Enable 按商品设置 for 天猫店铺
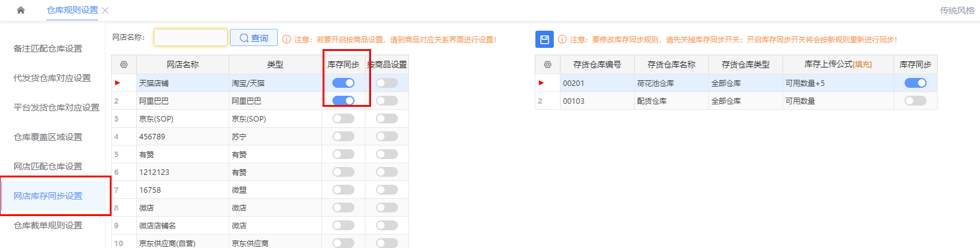980x248 pixels. point(387,83)
